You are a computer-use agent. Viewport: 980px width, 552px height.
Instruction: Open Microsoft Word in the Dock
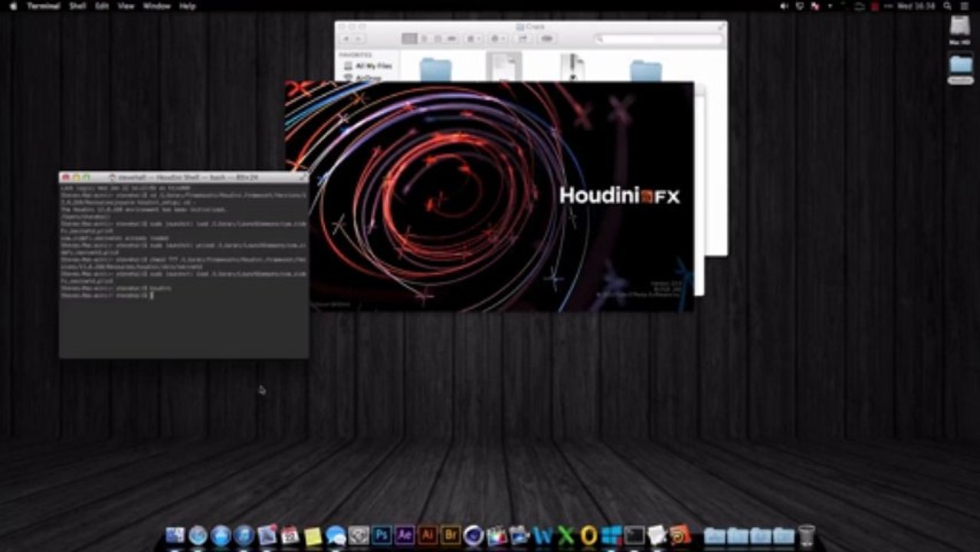542,534
